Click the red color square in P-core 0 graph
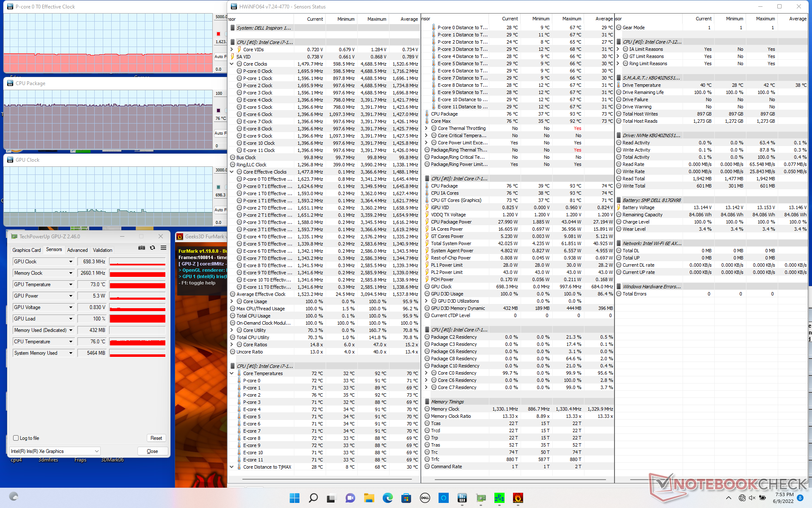This screenshot has width=812, height=508. point(218,34)
